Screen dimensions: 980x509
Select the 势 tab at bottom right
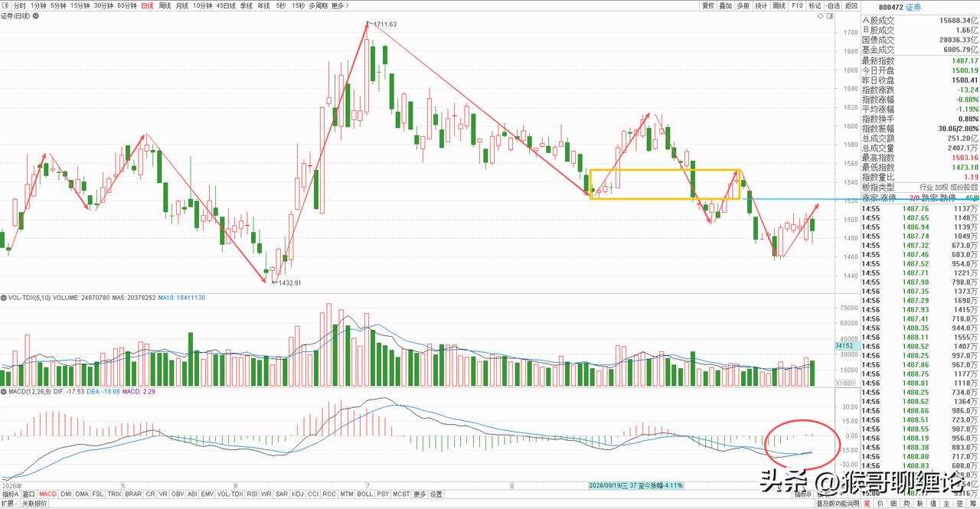906,504
